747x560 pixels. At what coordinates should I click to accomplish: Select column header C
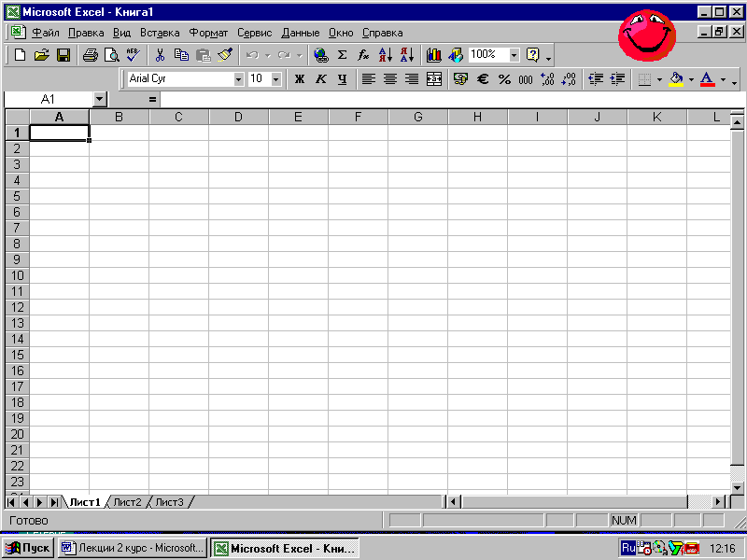pos(178,117)
